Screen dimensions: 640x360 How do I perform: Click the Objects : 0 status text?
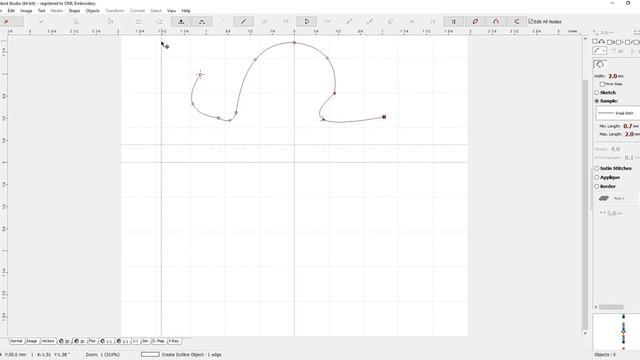[605, 355]
